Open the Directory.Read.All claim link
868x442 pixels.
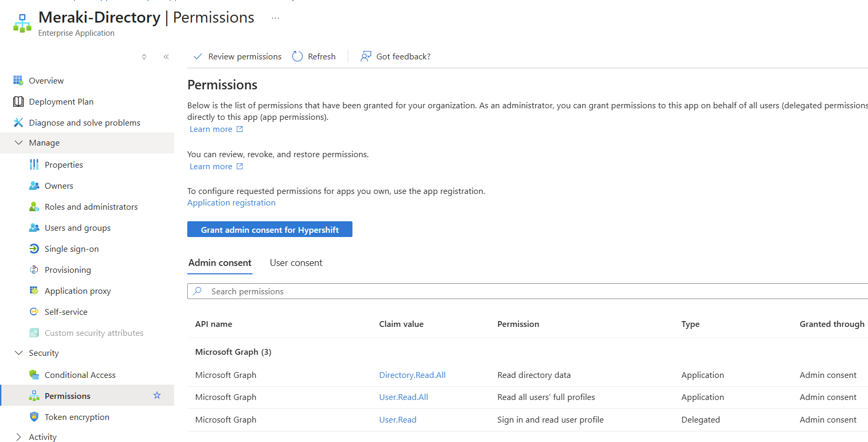tap(412, 375)
